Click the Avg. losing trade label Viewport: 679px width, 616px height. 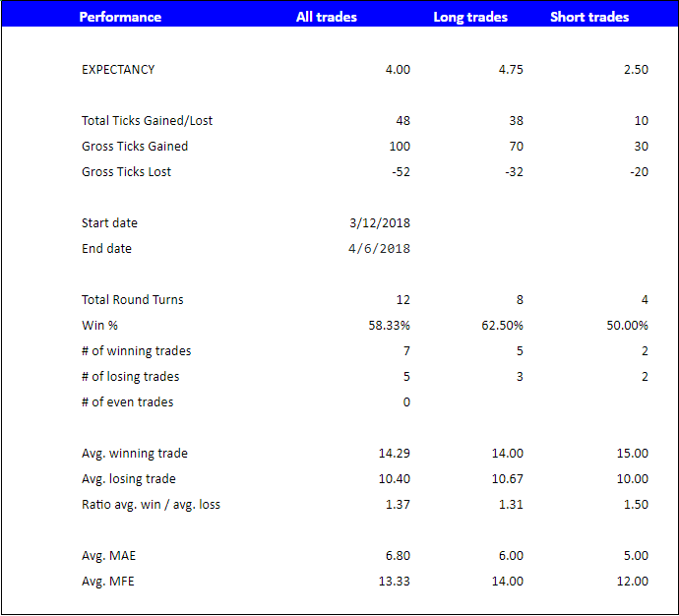click(x=129, y=479)
